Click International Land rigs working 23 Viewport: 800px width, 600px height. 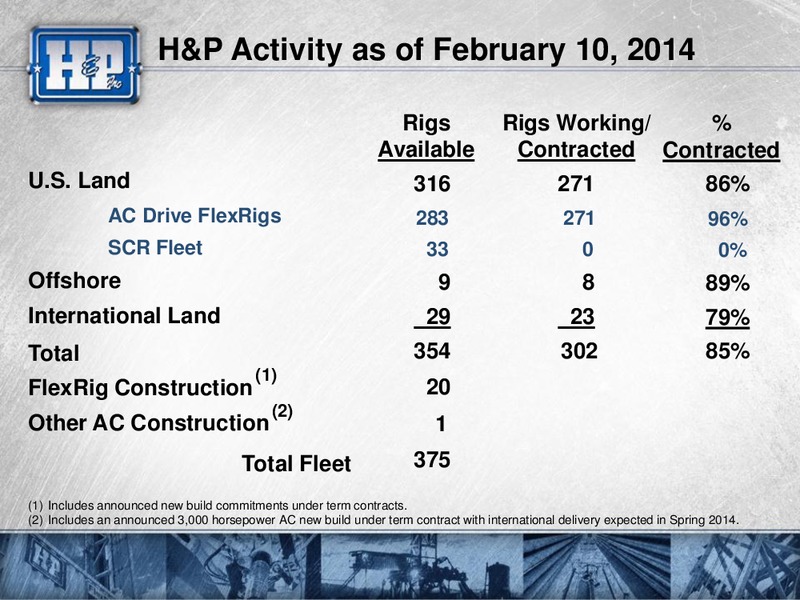(x=576, y=317)
